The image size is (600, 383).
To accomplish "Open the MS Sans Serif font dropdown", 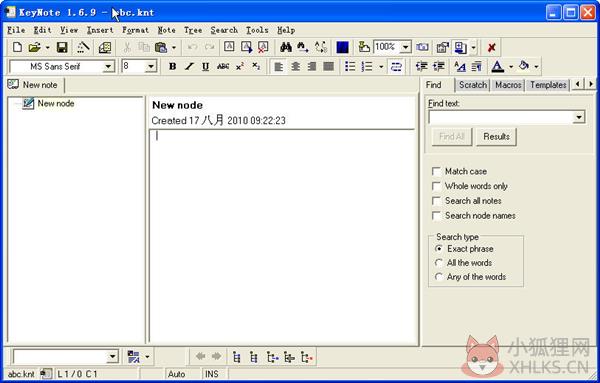I will tap(109, 67).
